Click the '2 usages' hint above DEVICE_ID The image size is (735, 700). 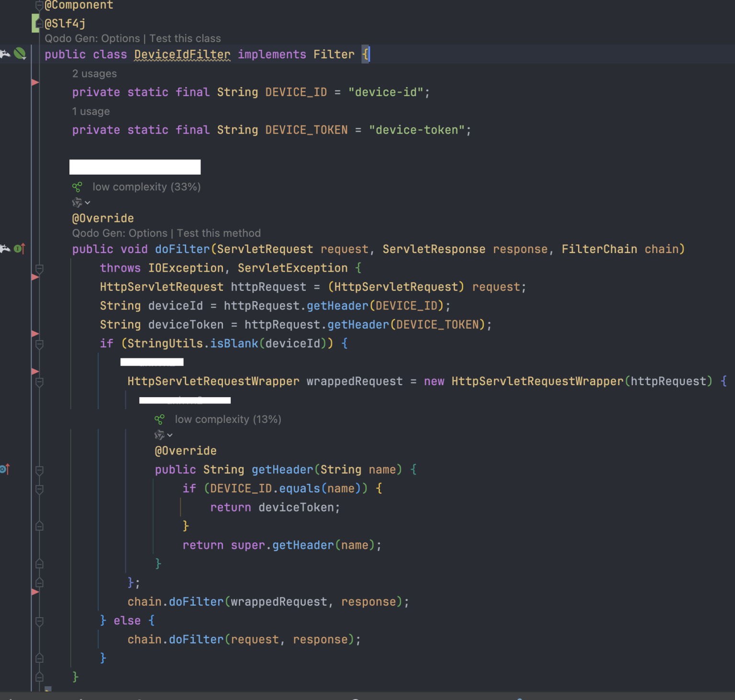94,74
